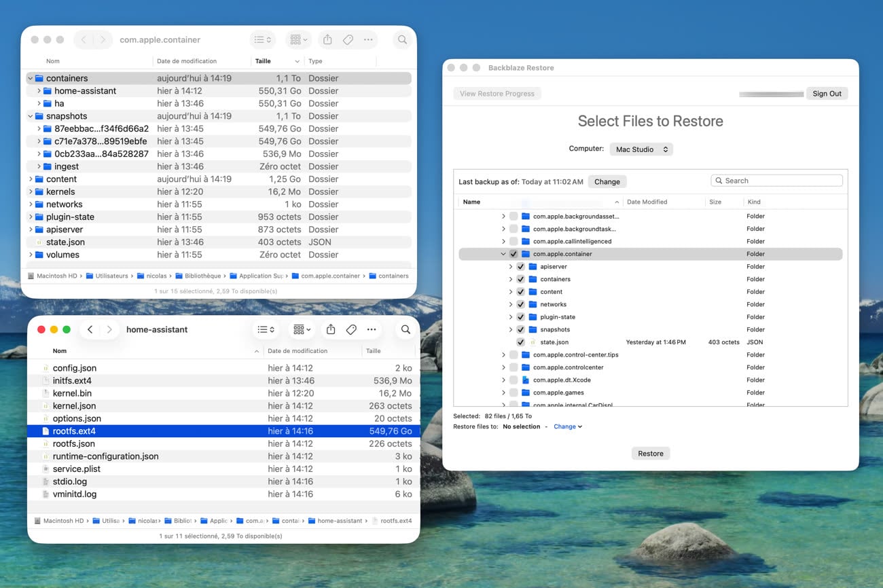Click the tag icon in home-assistant window

[x=351, y=329]
